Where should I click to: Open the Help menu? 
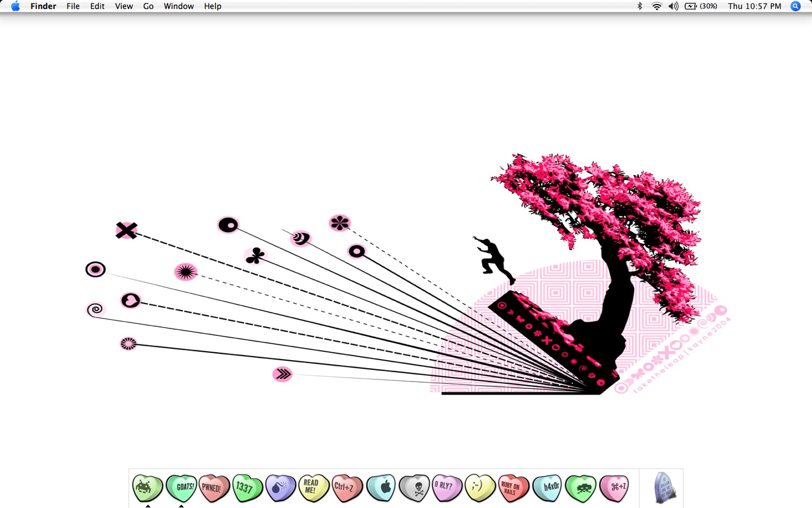pyautogui.click(x=213, y=6)
